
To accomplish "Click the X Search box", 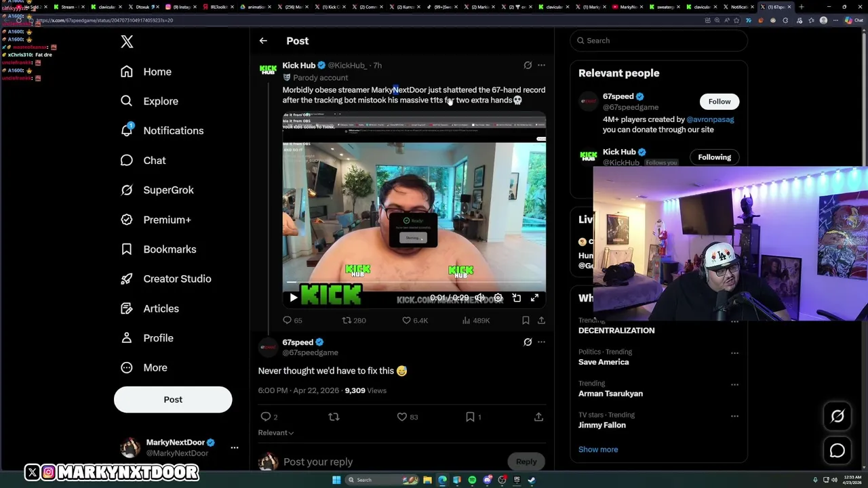I will pyautogui.click(x=658, y=41).
